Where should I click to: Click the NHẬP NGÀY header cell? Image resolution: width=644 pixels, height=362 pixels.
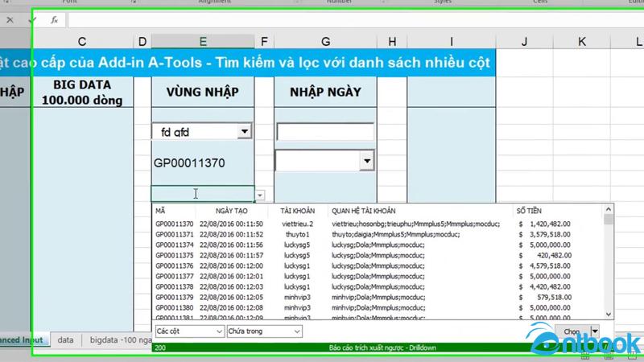pos(325,92)
